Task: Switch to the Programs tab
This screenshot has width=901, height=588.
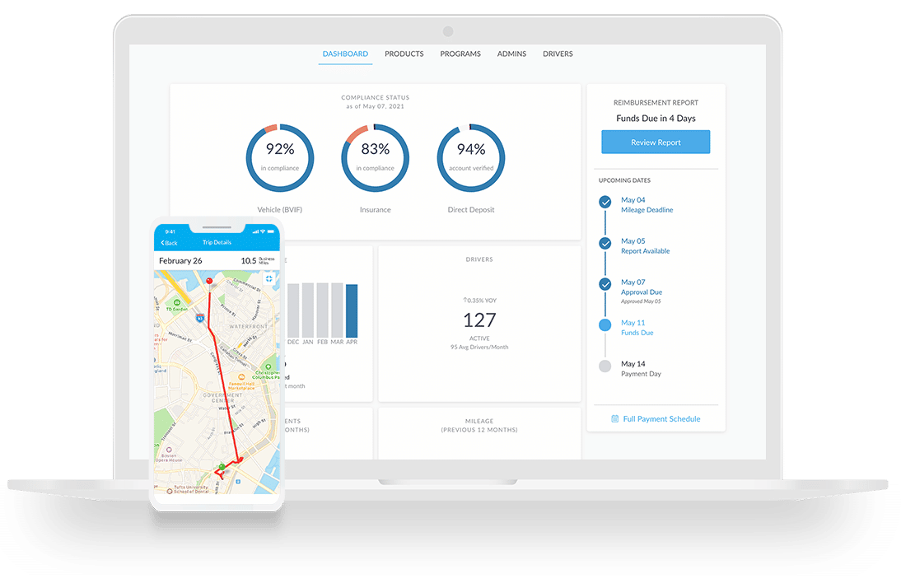Action: tap(460, 54)
